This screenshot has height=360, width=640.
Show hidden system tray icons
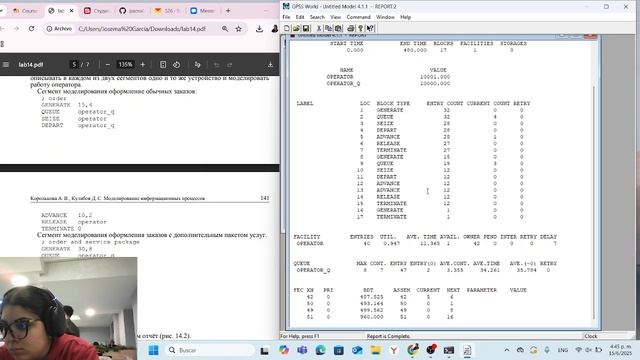[507, 350]
